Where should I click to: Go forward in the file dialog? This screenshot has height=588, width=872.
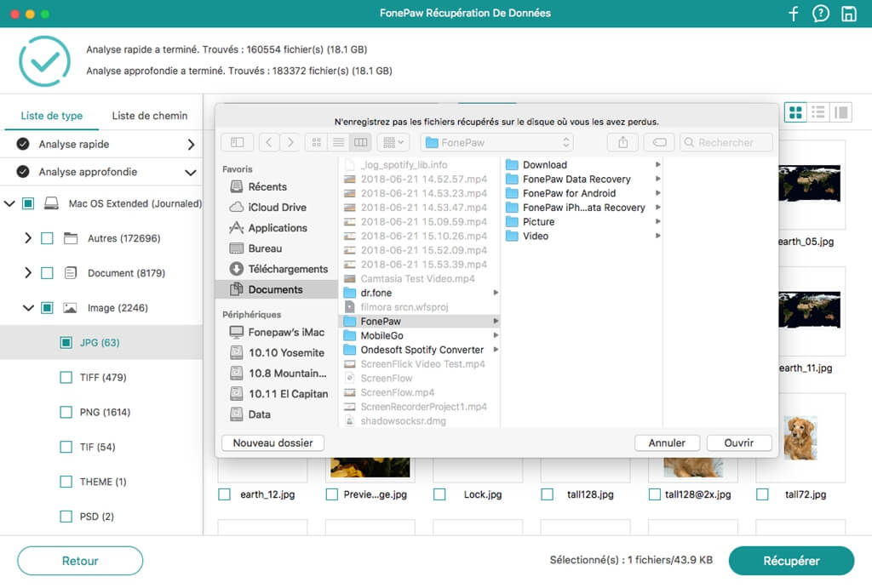click(x=290, y=142)
